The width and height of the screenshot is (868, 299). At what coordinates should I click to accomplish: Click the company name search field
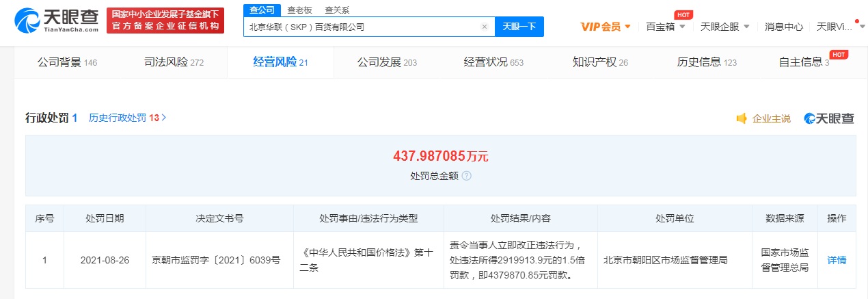tap(361, 27)
